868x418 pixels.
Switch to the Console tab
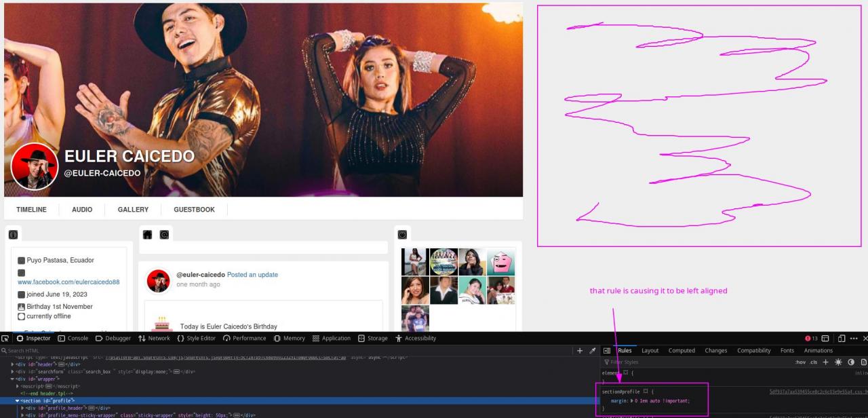[73, 338]
